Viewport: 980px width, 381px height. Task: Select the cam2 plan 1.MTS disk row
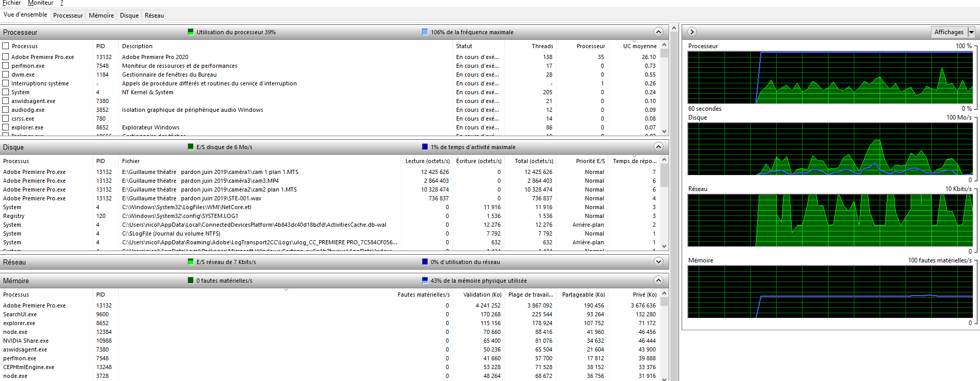pos(330,189)
